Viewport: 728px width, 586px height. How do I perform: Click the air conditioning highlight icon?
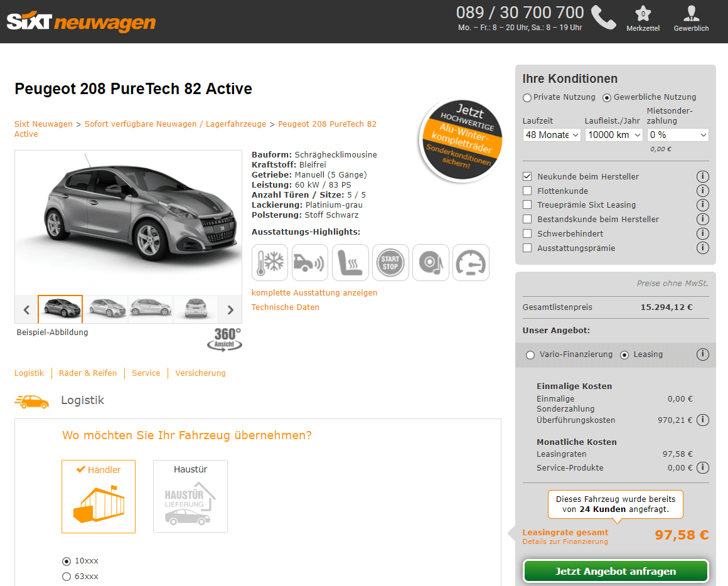(x=270, y=263)
